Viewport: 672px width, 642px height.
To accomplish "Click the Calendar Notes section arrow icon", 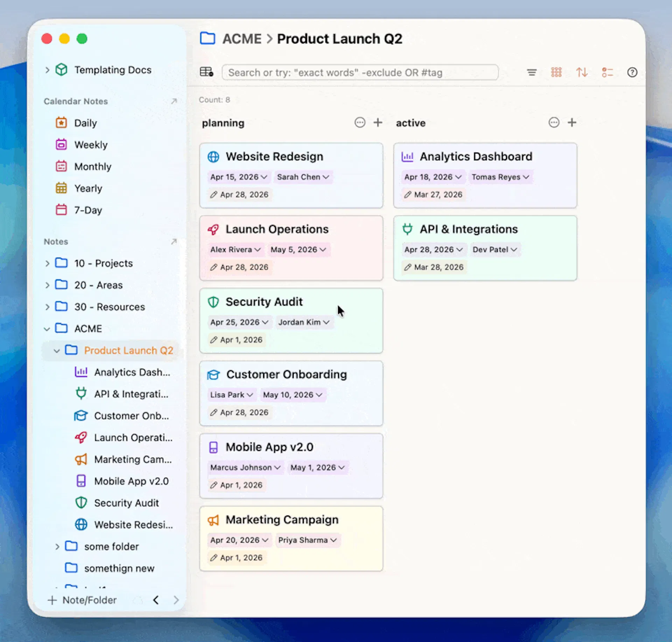I will click(174, 101).
